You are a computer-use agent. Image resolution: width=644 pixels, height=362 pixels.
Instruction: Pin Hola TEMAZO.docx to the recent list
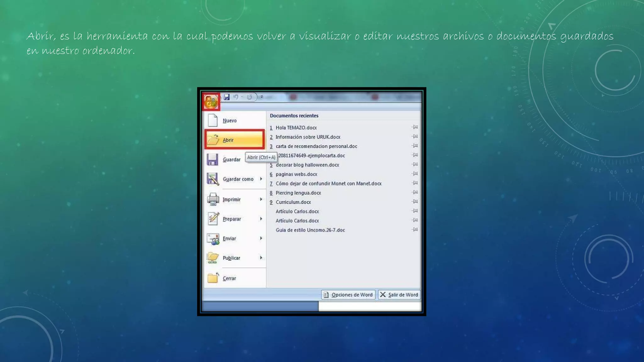pyautogui.click(x=415, y=127)
